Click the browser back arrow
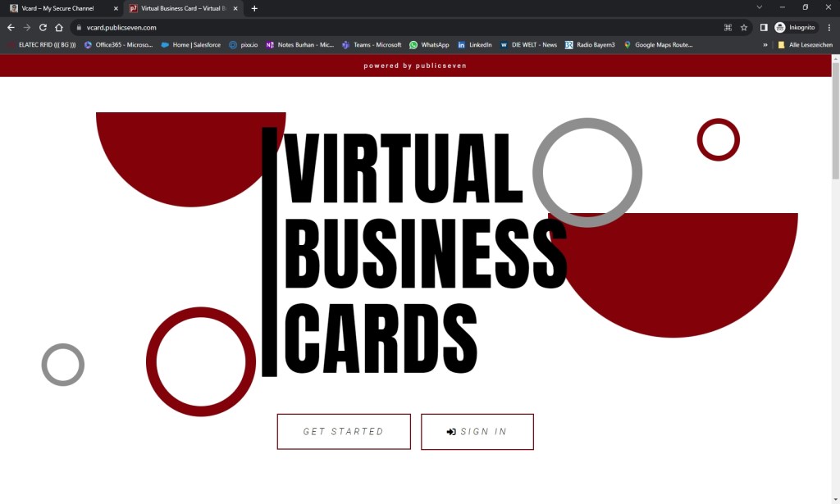 [x=11, y=27]
